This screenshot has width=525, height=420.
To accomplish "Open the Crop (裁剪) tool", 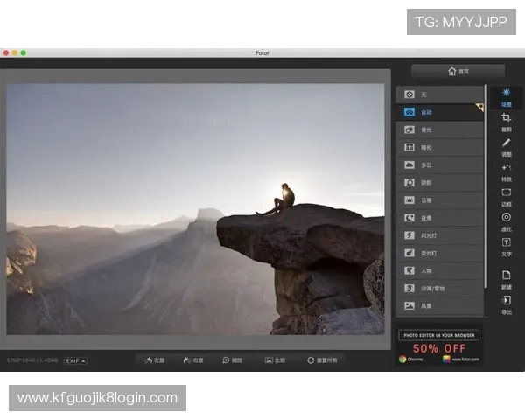I will pyautogui.click(x=506, y=121).
